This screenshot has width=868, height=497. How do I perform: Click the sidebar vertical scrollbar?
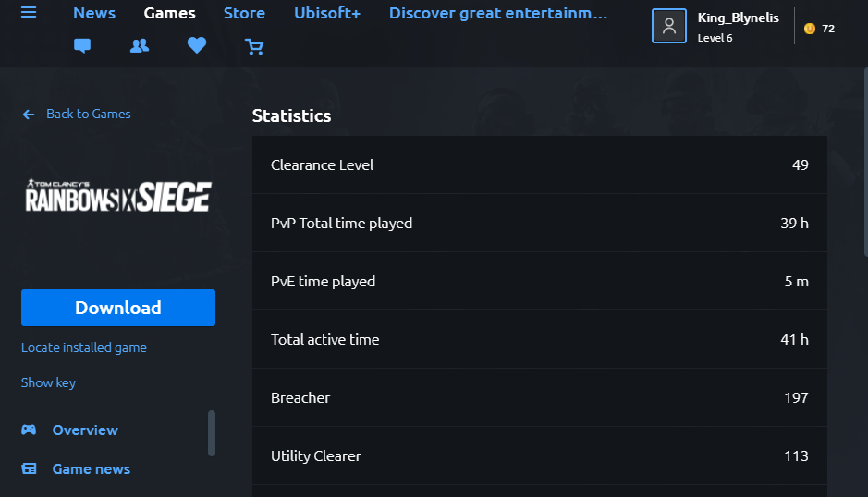[212, 432]
